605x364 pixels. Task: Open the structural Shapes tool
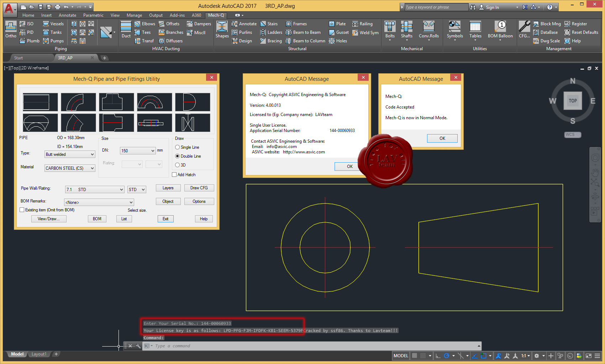[x=222, y=30]
